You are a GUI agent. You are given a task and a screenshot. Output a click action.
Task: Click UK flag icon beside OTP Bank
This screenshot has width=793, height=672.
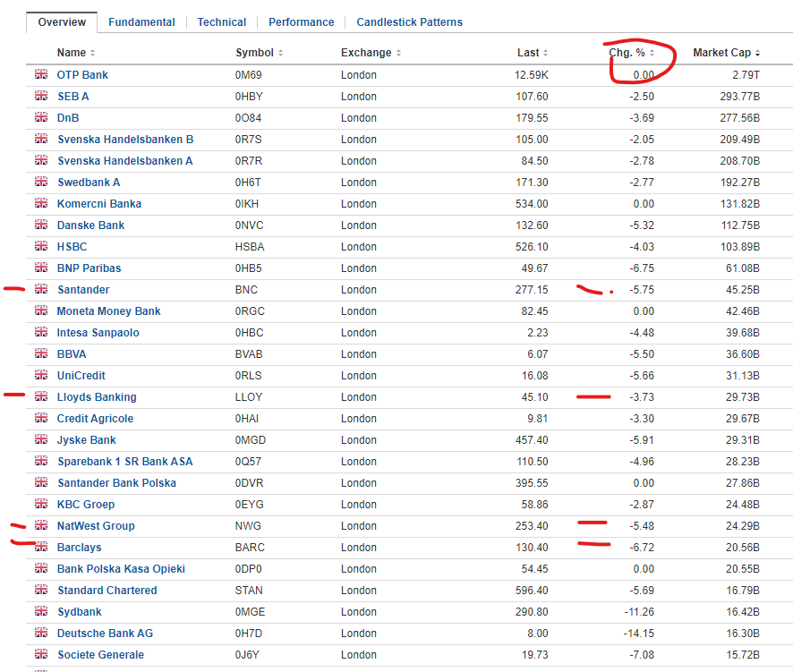[x=41, y=74]
